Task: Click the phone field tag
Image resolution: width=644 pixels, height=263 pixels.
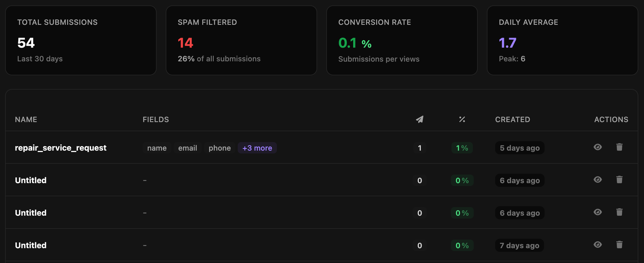Action: [219, 148]
